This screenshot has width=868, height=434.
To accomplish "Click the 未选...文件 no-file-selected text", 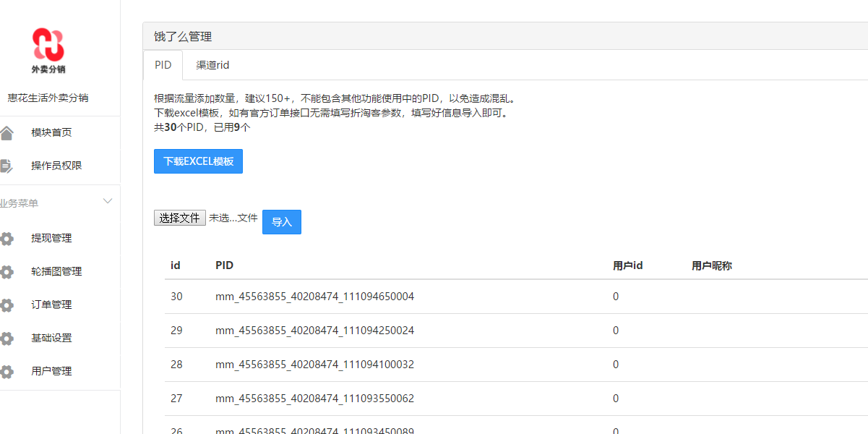I will 233,218.
